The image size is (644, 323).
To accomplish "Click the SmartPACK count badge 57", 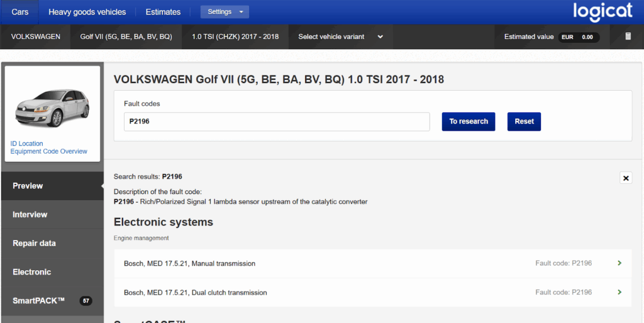I will point(86,301).
